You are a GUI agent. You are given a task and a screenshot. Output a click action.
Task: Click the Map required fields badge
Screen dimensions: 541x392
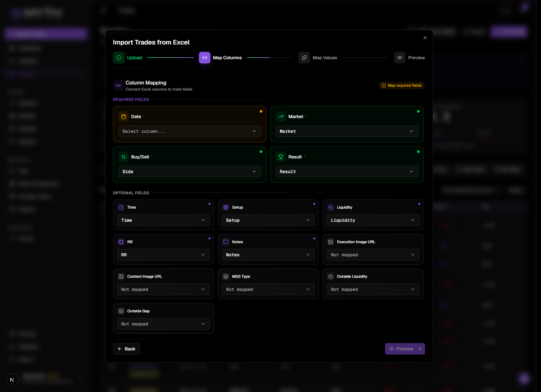pyautogui.click(x=402, y=85)
